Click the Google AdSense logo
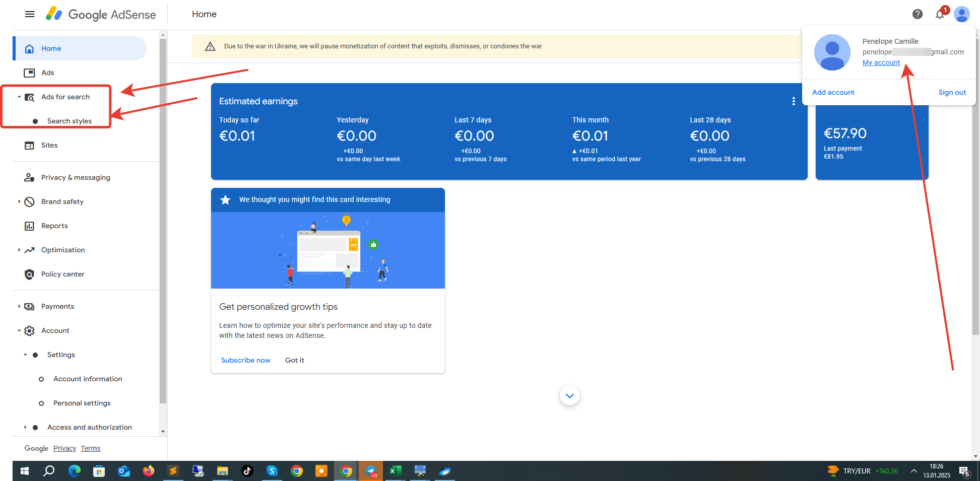 point(101,14)
